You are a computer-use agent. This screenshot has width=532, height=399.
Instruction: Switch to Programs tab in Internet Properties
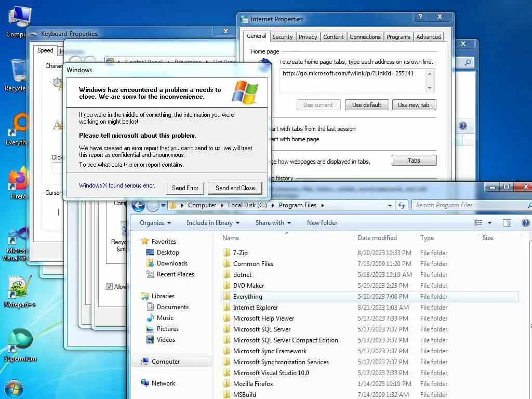[x=398, y=37]
